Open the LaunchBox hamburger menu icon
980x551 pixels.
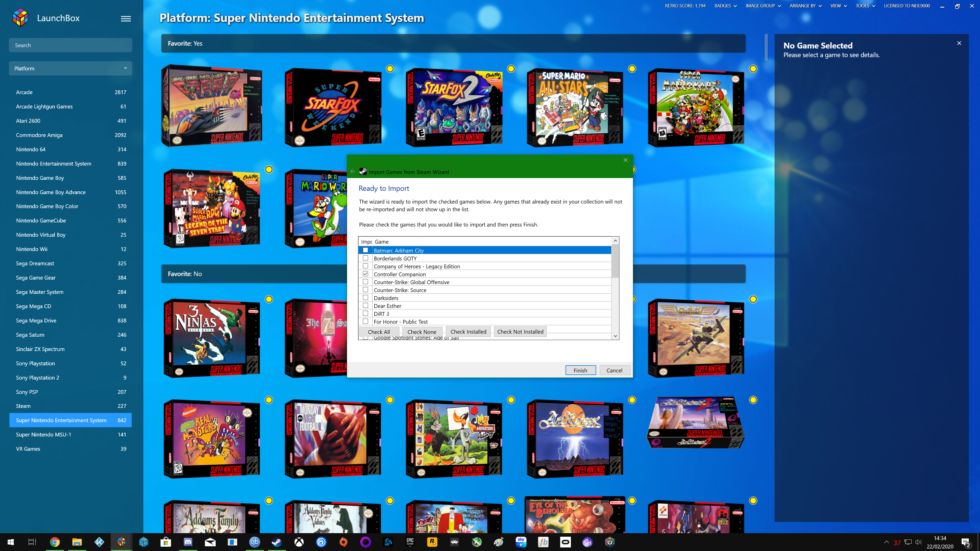pos(126,19)
